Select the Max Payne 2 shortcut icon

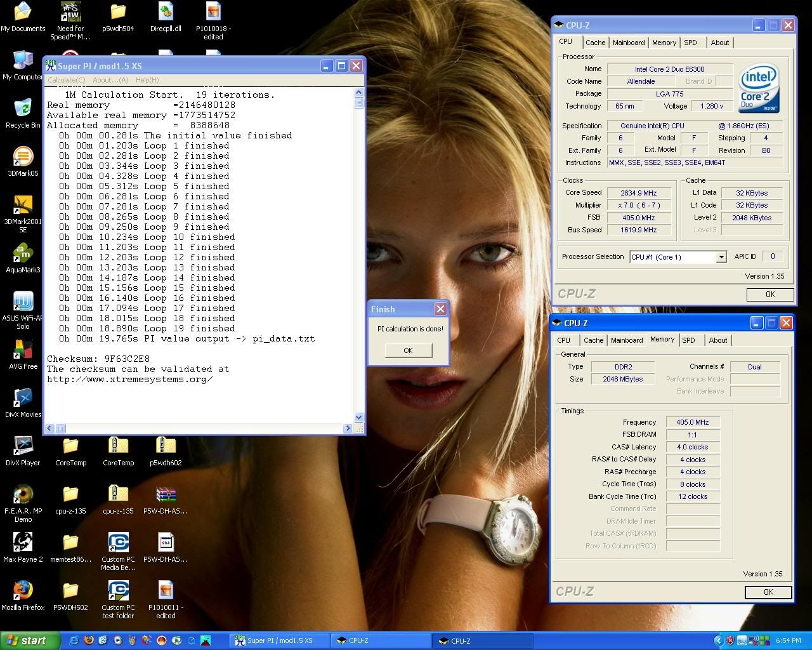[23, 547]
